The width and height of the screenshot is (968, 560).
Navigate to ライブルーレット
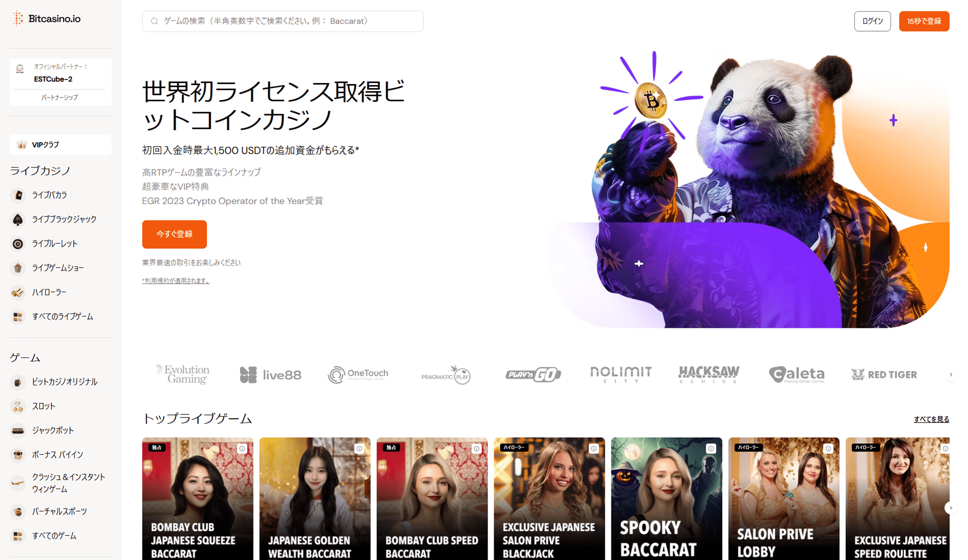click(55, 244)
